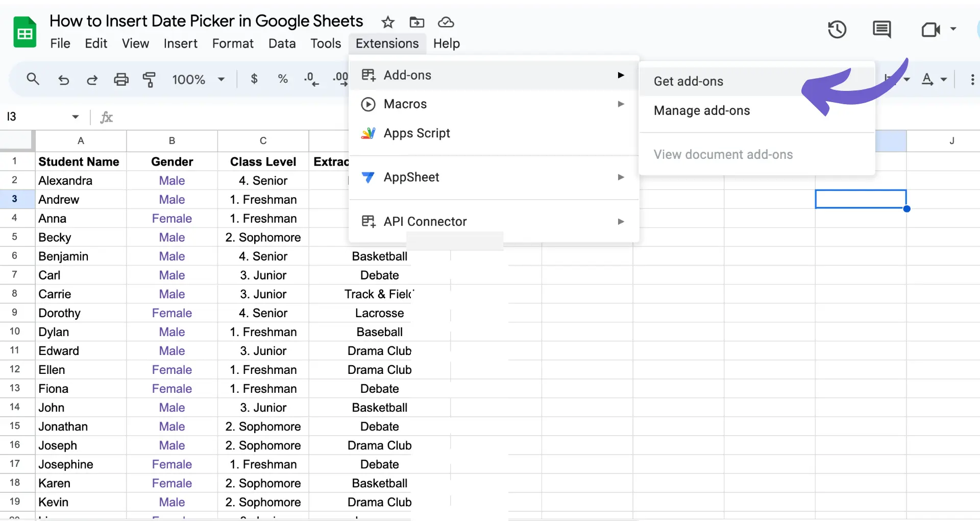Viewport: 980px width, 521px height.
Task: Select the cell containing Benjamin
Action: [x=81, y=256]
